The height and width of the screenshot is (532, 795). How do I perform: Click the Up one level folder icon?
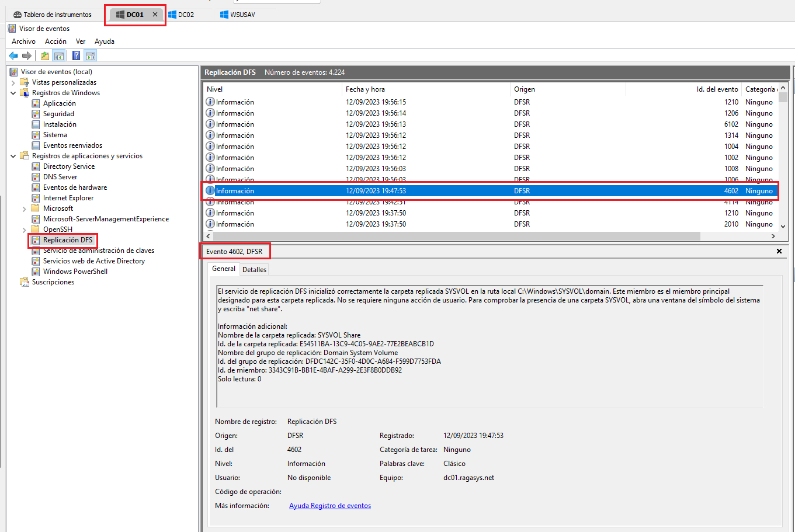click(45, 56)
